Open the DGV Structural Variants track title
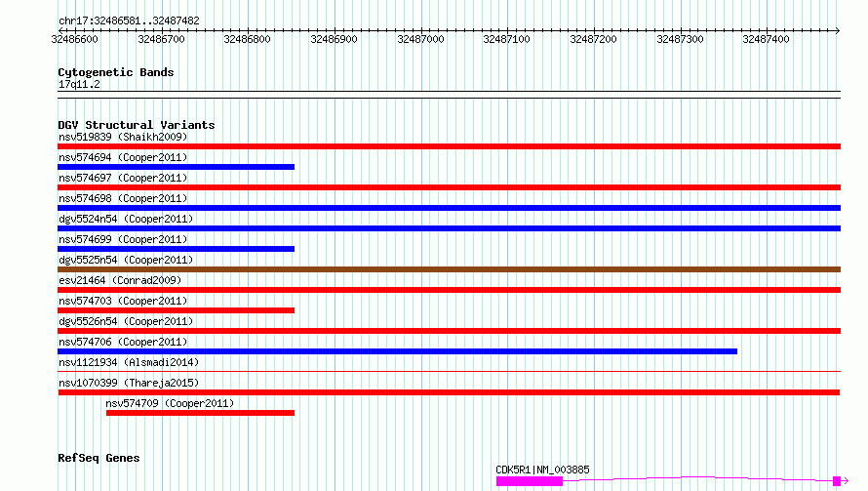Image resolution: width=868 pixels, height=491 pixels. (x=137, y=125)
